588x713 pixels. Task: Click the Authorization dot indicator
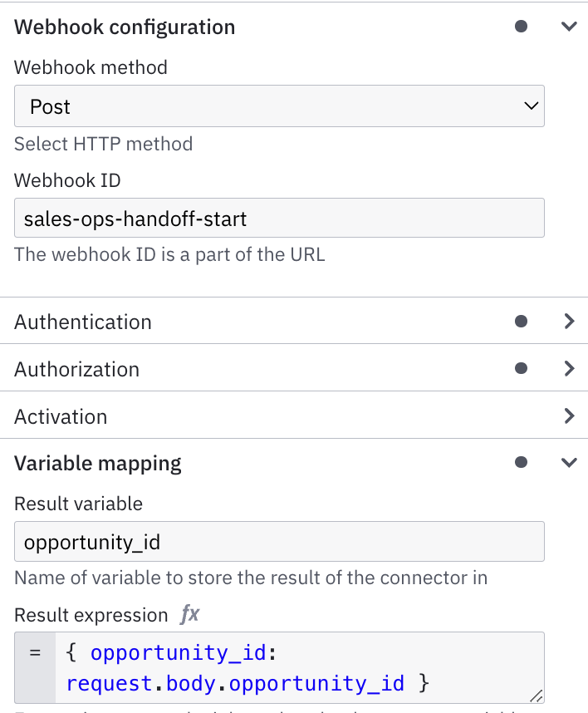[x=521, y=368]
